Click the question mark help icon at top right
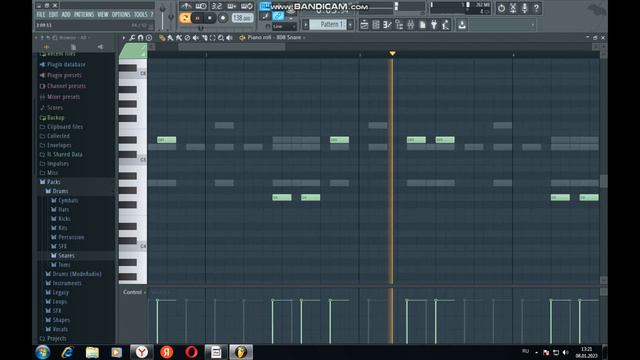Screen dimensions: 640x360 click(536, 8)
